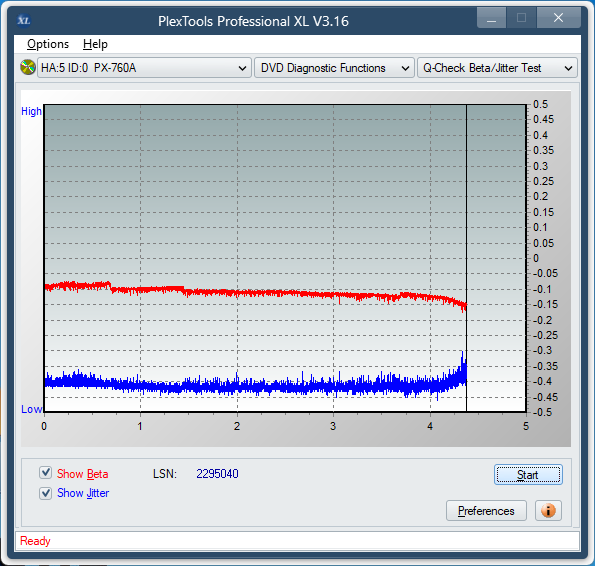Click the Ready status bar text

click(x=35, y=541)
